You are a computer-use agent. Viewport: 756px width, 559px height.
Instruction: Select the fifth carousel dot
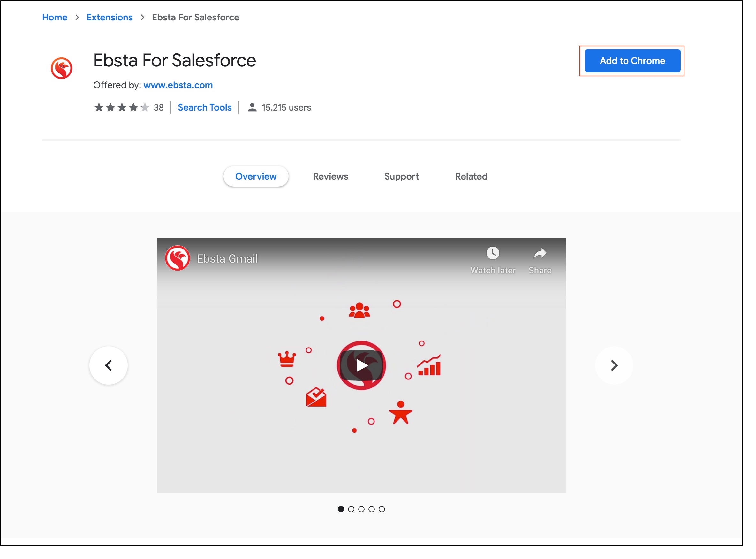(x=382, y=509)
